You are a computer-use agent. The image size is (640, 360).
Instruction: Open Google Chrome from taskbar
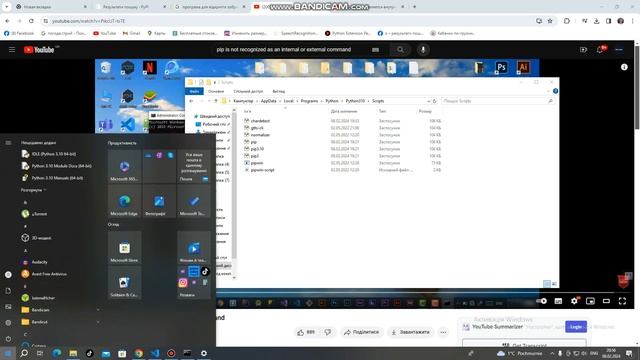(x=138, y=353)
